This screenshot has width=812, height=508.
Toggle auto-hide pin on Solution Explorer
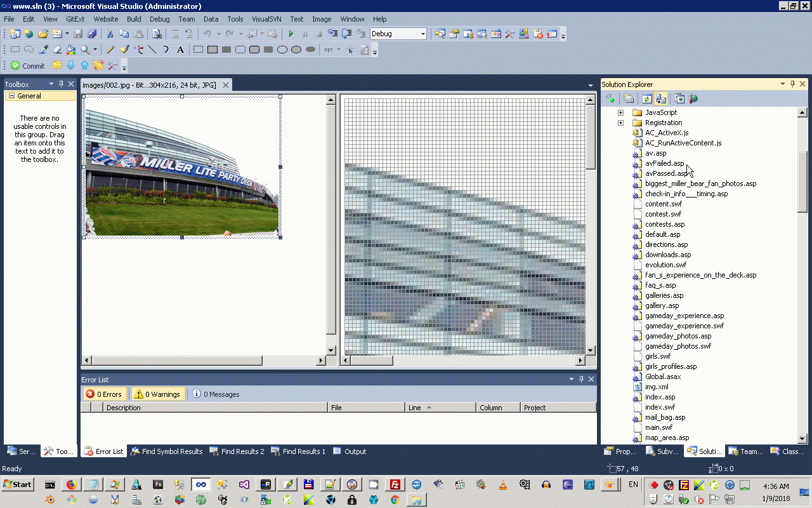(x=792, y=84)
